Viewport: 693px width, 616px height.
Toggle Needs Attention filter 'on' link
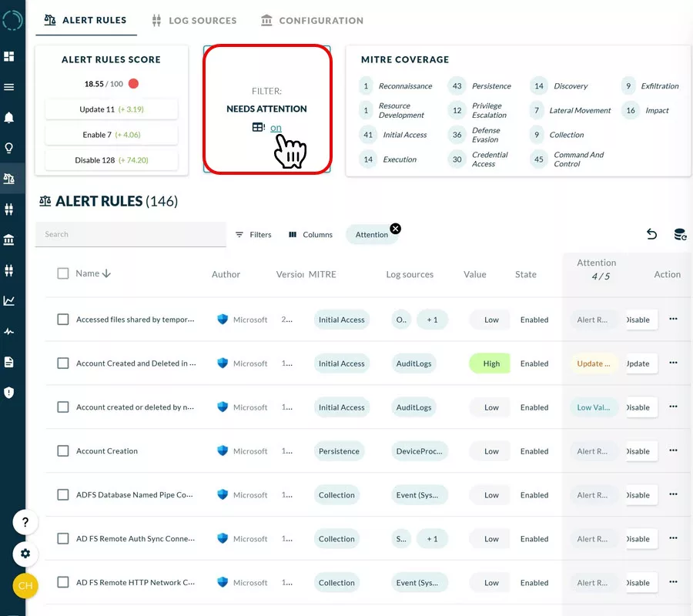click(276, 128)
